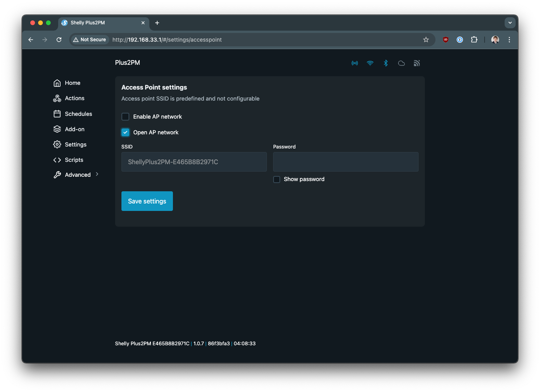This screenshot has height=392, width=540.
Task: Open the tab search dropdown
Action: 510,23
